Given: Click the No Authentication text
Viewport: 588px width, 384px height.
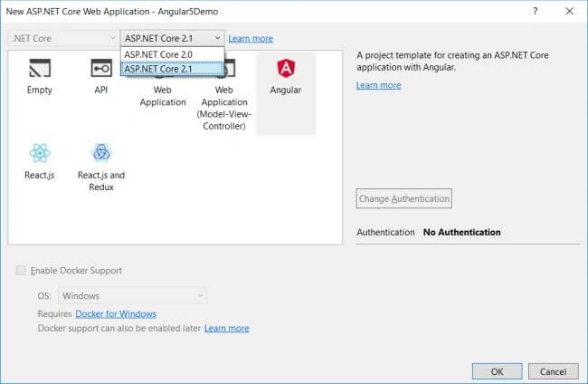Looking at the screenshot, I should (x=462, y=233).
